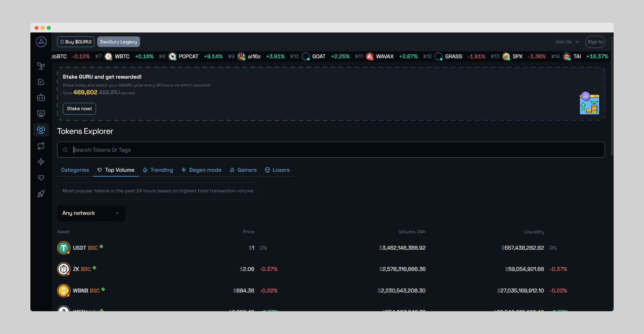Screen dimensions: 644x334
Task: Click USDT volume $3,462,146,388.92
Action: pyautogui.click(x=402, y=248)
